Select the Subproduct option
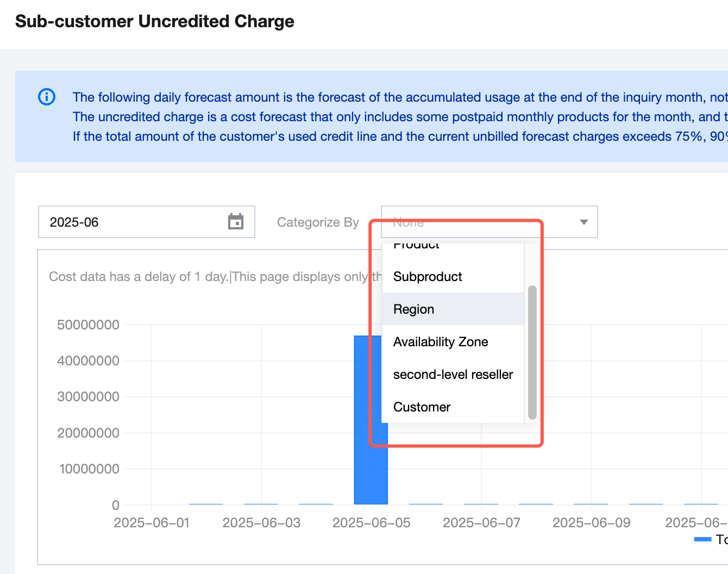This screenshot has width=728, height=574. 428,277
